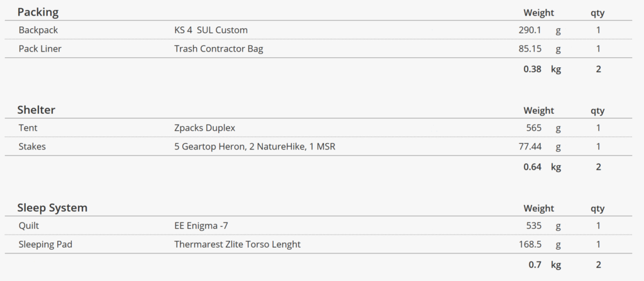Click the Sleep System category heading
This screenshot has height=281, width=644.
52,208
